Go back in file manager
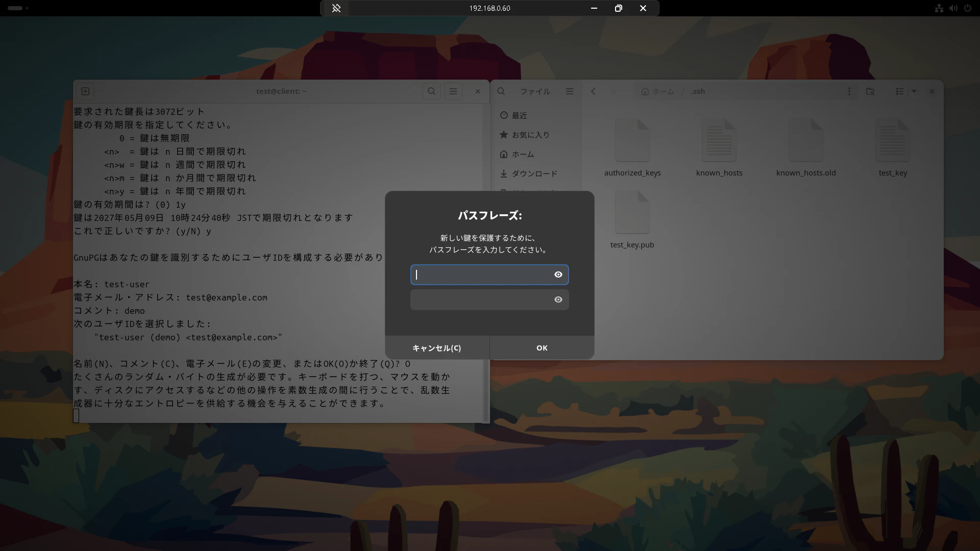This screenshot has height=551, width=980. click(x=593, y=91)
